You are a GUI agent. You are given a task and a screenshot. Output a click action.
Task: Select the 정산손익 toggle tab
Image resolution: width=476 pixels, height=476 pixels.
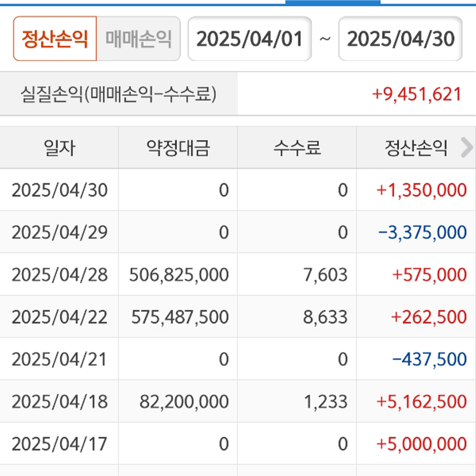(55, 39)
